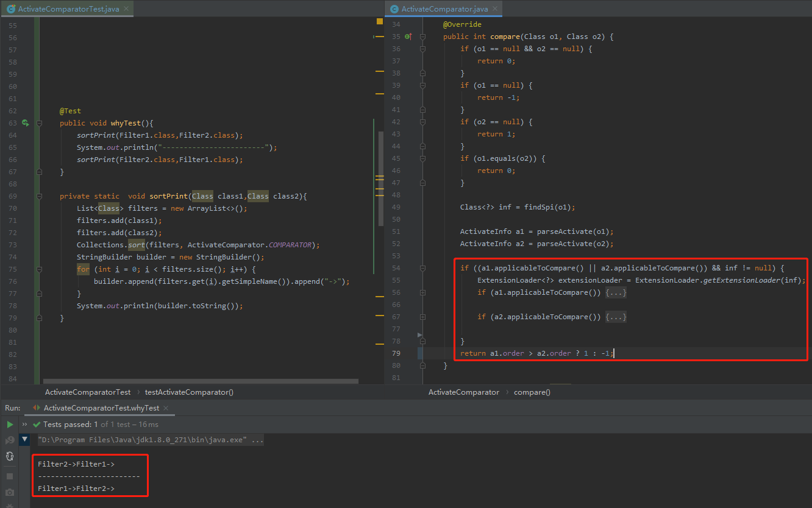Click @Override annotation on line 34

point(462,25)
